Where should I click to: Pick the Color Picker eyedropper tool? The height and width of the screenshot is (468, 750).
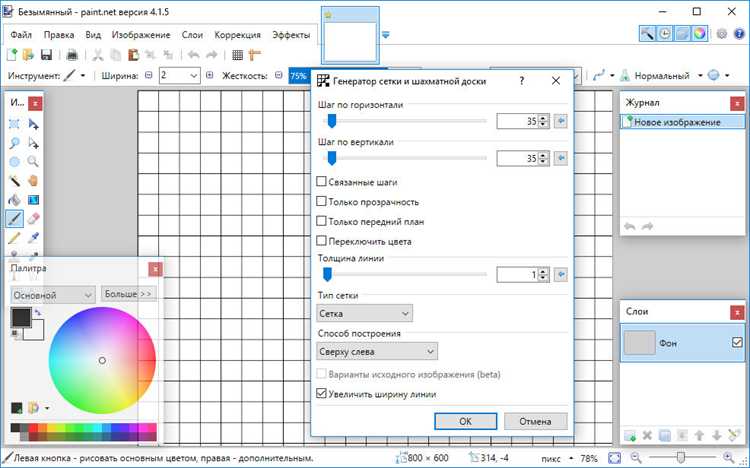[x=33, y=238]
